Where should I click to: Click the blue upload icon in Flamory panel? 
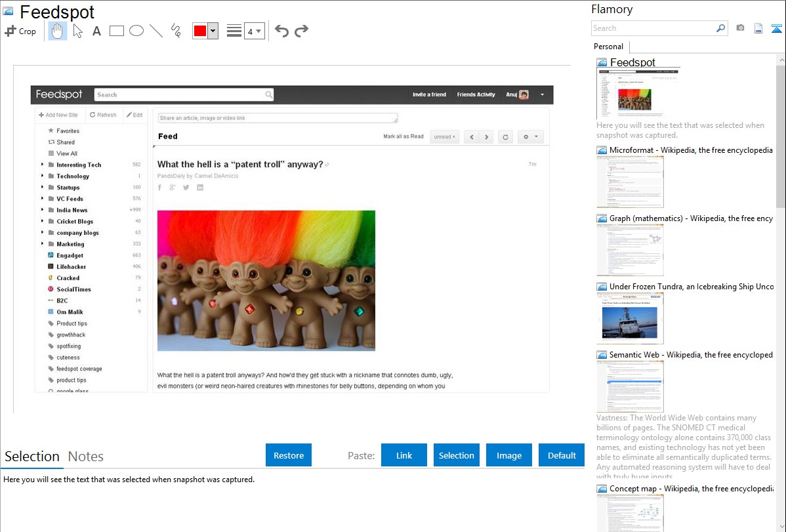[776, 28]
